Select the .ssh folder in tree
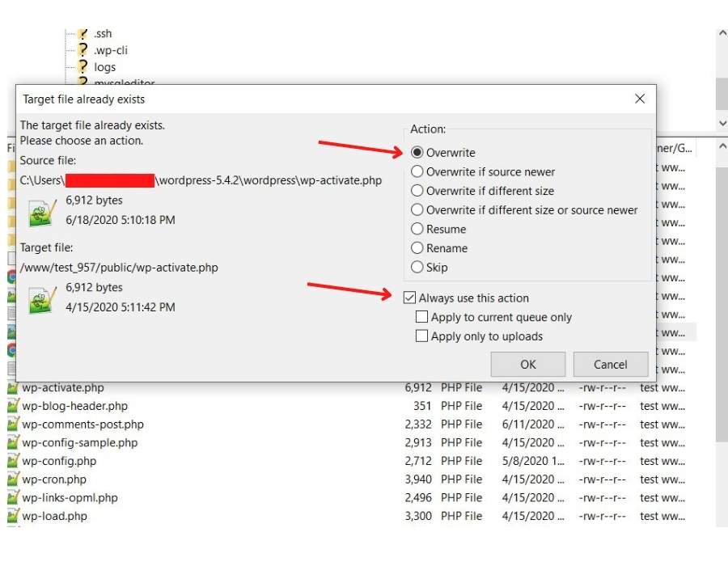The height and width of the screenshot is (566, 728). pyautogui.click(x=103, y=33)
